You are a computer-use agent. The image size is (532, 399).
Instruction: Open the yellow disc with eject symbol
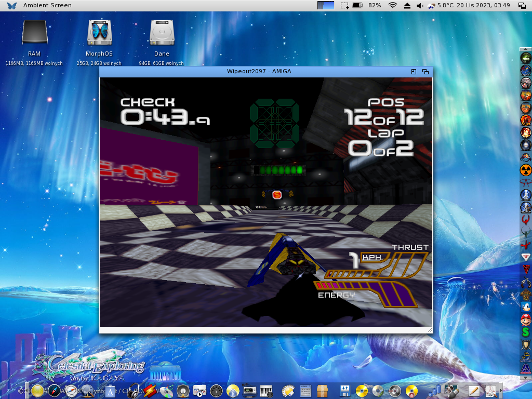411,391
